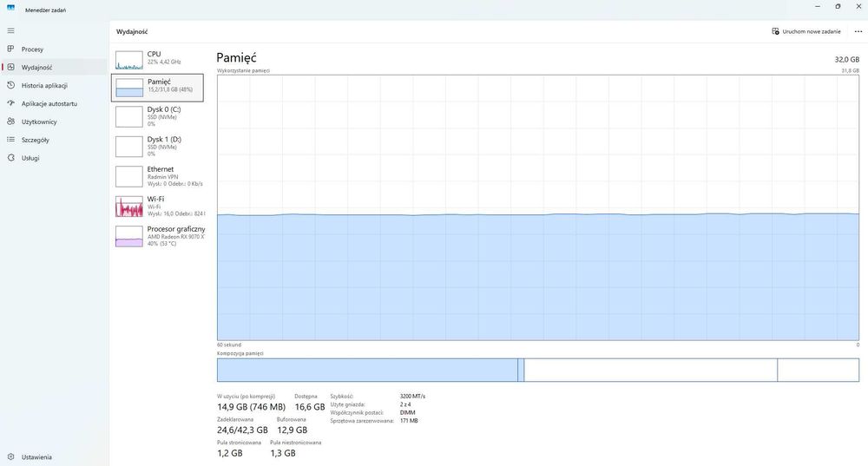Select the Dysk 1 (D:) thumbnail

(129, 147)
